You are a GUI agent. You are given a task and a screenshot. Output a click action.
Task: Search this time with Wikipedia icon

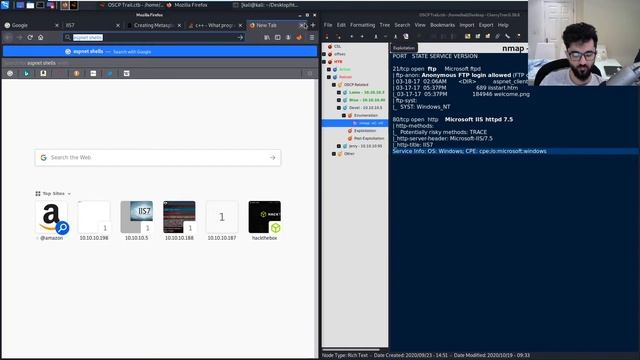tap(127, 73)
